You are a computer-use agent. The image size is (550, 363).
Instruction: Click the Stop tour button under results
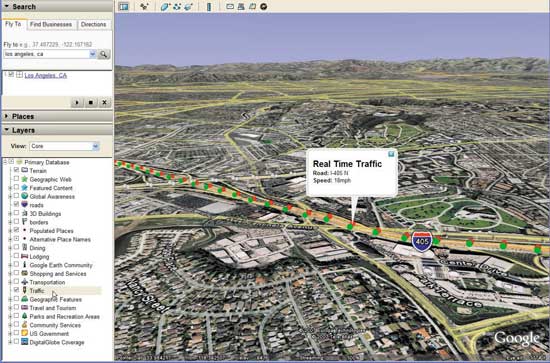(x=90, y=102)
